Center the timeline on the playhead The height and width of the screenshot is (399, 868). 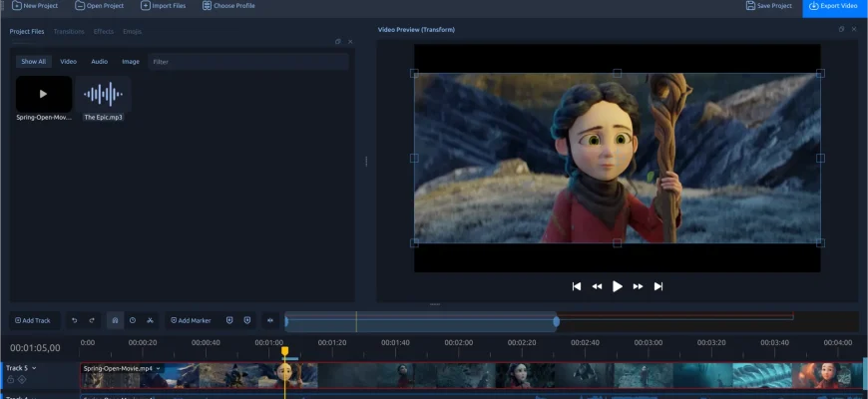(x=270, y=320)
